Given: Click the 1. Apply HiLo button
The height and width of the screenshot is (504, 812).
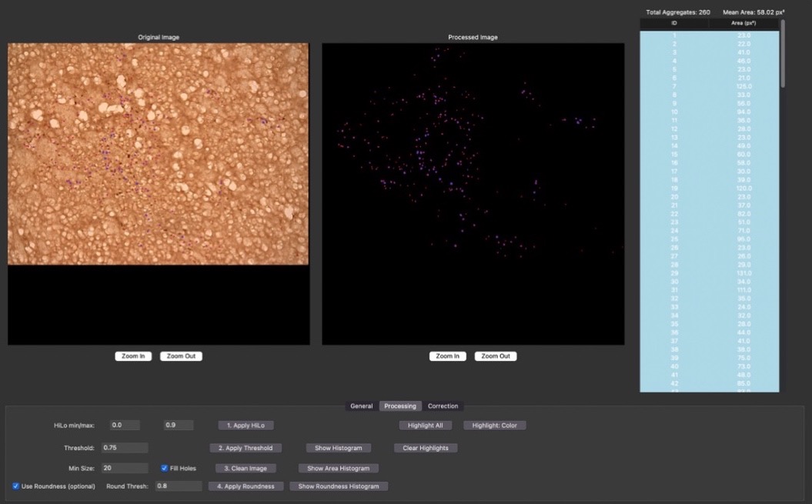Looking at the screenshot, I should click(246, 426).
